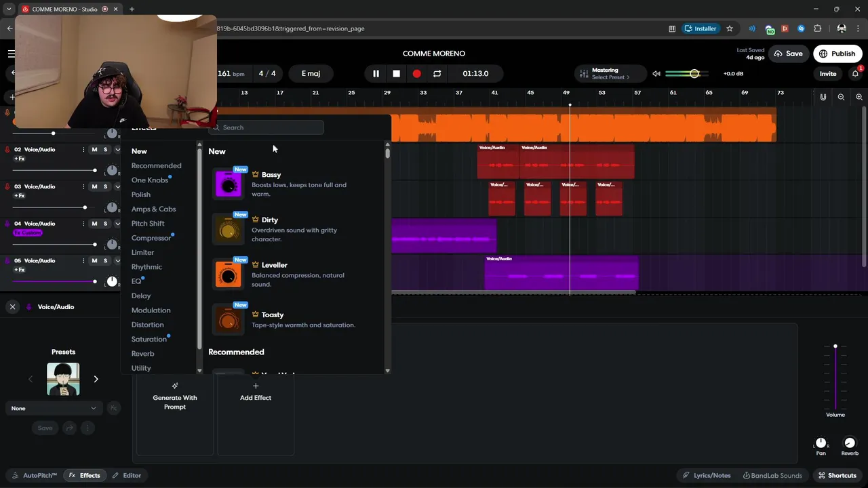Choose the Toasty effect icon
The height and width of the screenshot is (488, 868).
229,320
